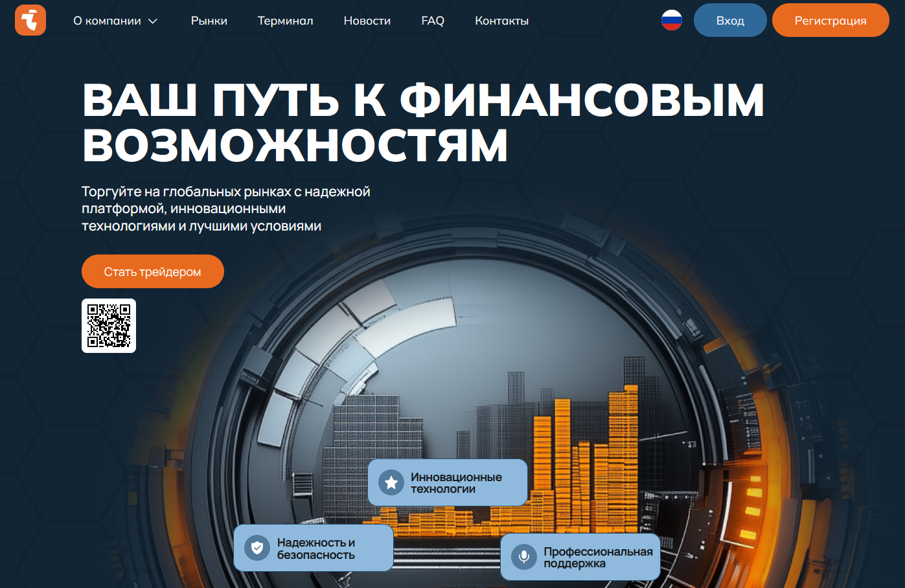Open the Russian flag language selector
Viewport: 905px width, 588px height.
672,20
